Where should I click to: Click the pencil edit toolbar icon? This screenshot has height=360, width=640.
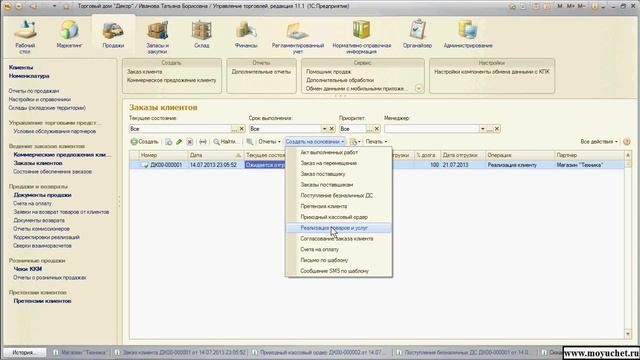coord(179,142)
